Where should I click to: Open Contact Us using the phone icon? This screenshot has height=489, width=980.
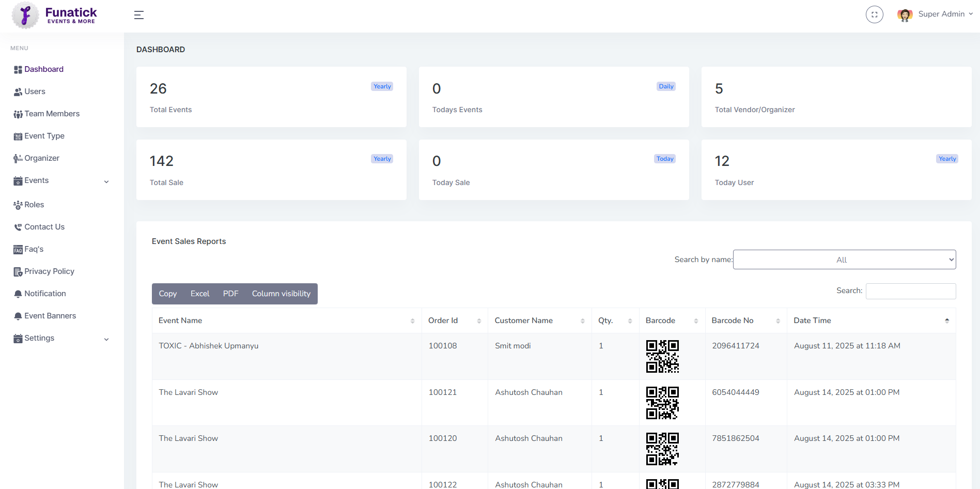[x=18, y=227]
